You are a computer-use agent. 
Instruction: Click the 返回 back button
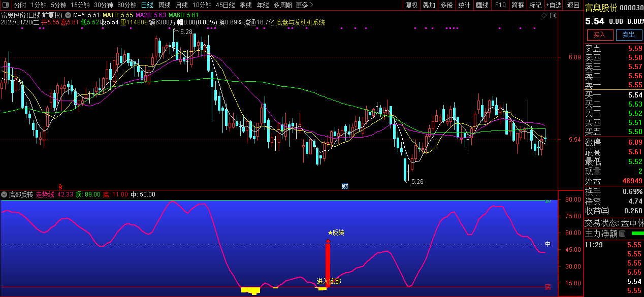point(573,5)
